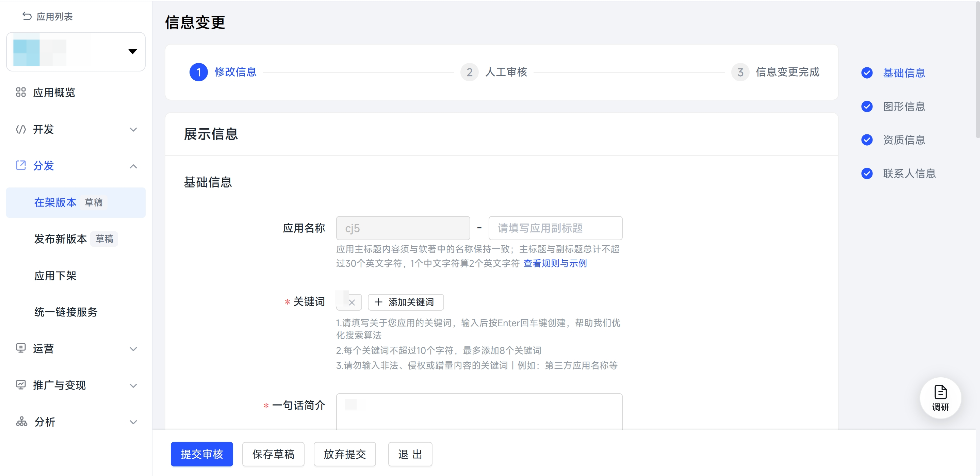Click the 运营 monitor icon
Viewport: 980px width, 476px height.
[20, 348]
